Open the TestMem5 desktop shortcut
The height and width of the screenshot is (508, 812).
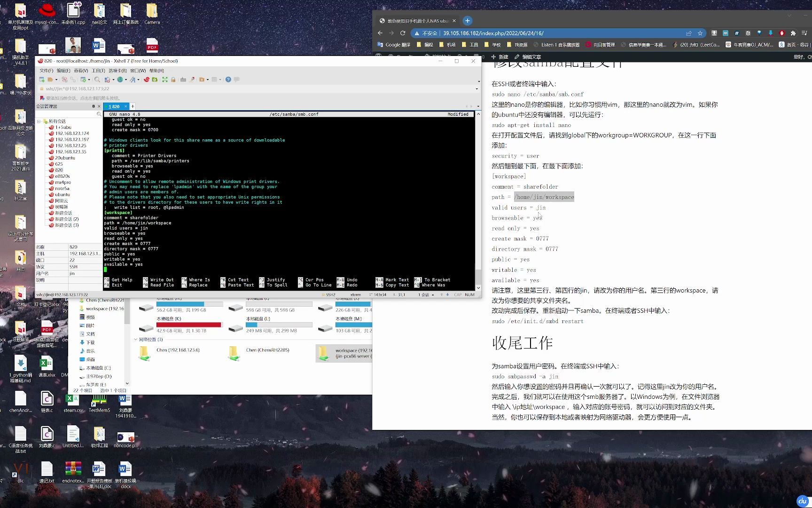click(x=99, y=404)
